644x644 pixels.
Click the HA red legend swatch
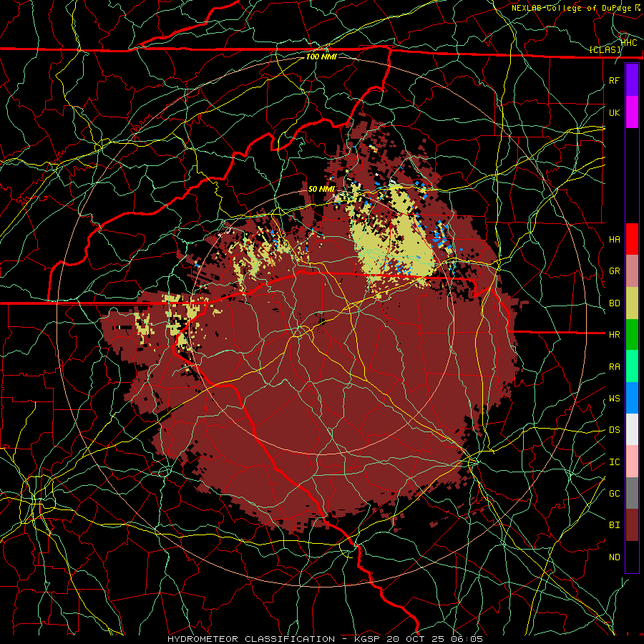pos(632,239)
